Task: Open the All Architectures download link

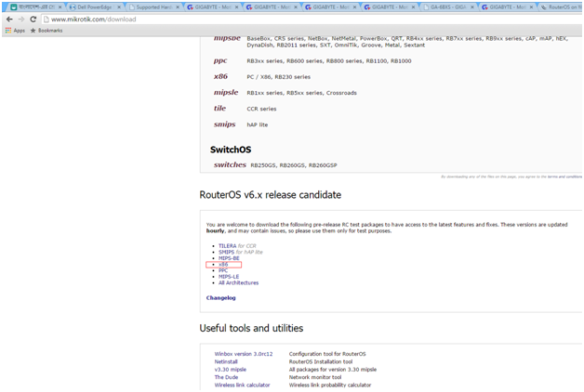Action: tap(238, 283)
